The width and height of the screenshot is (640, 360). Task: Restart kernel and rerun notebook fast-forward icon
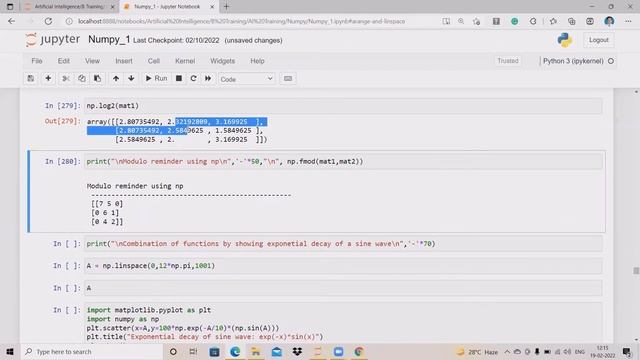click(x=208, y=78)
